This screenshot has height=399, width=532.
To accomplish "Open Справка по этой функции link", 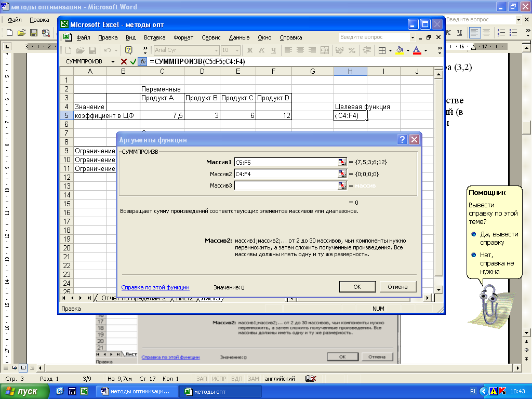I will 155,287.
